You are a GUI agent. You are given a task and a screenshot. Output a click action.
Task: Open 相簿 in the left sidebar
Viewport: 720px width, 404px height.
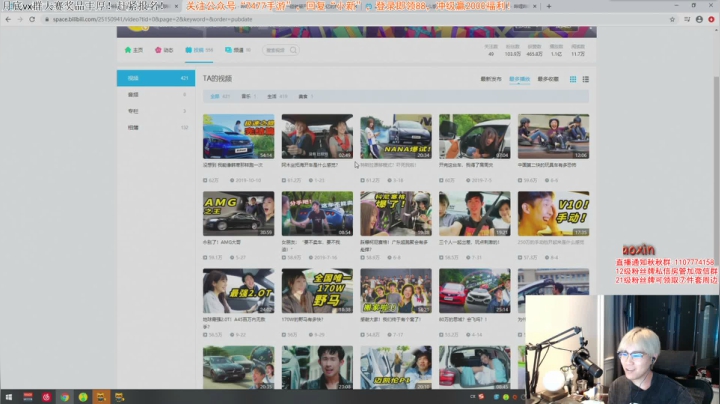tap(156, 128)
